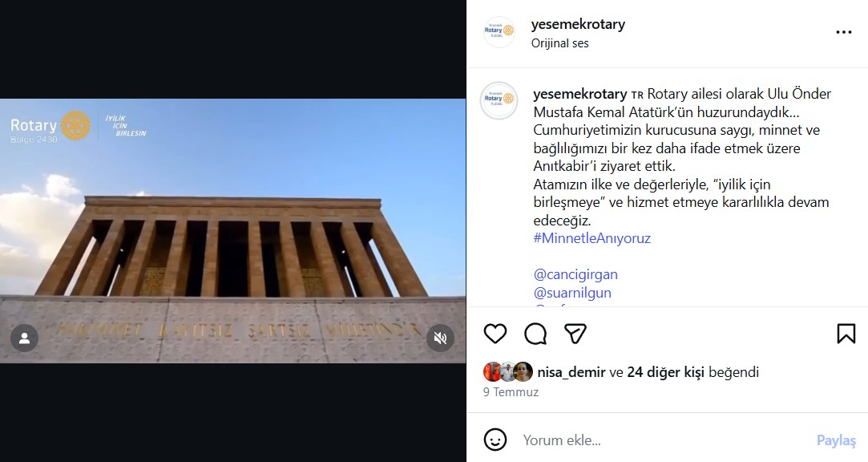868x462 pixels.
Task: Visit @suarnilgun mention
Action: click(572, 293)
